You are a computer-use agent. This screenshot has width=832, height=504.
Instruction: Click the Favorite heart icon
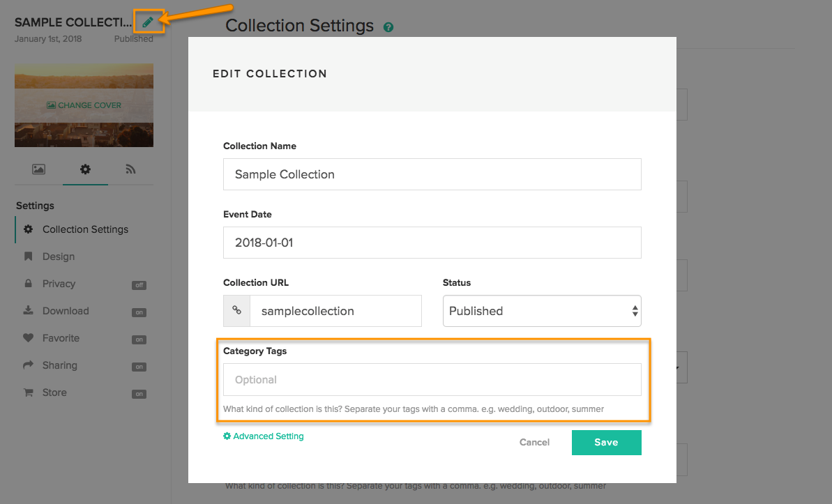click(29, 338)
